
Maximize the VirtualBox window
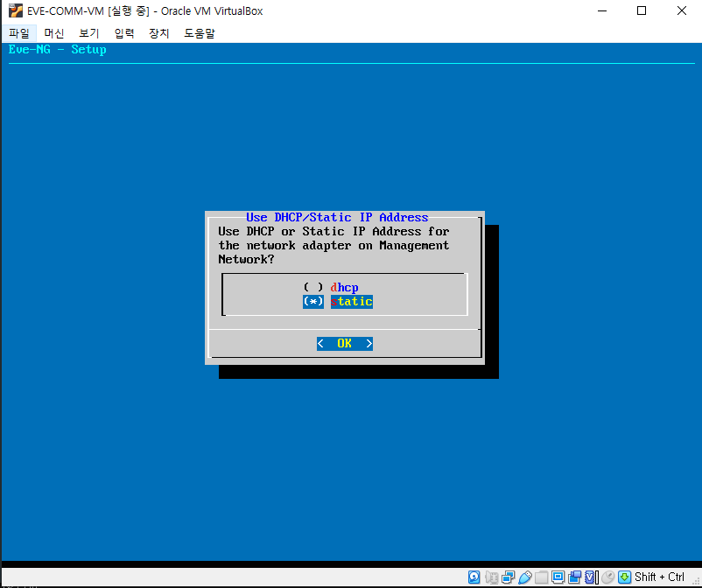click(x=642, y=10)
